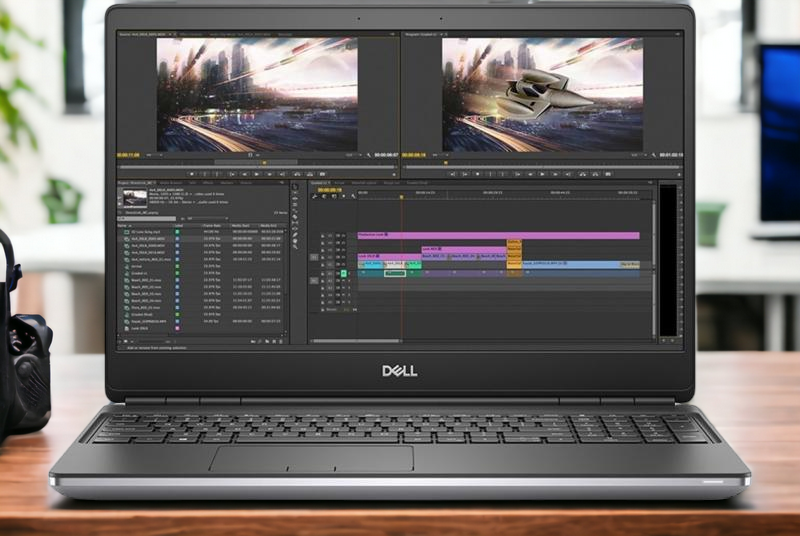Click Mark In in Source monitor
This screenshot has height=536, width=800.
tap(205, 174)
